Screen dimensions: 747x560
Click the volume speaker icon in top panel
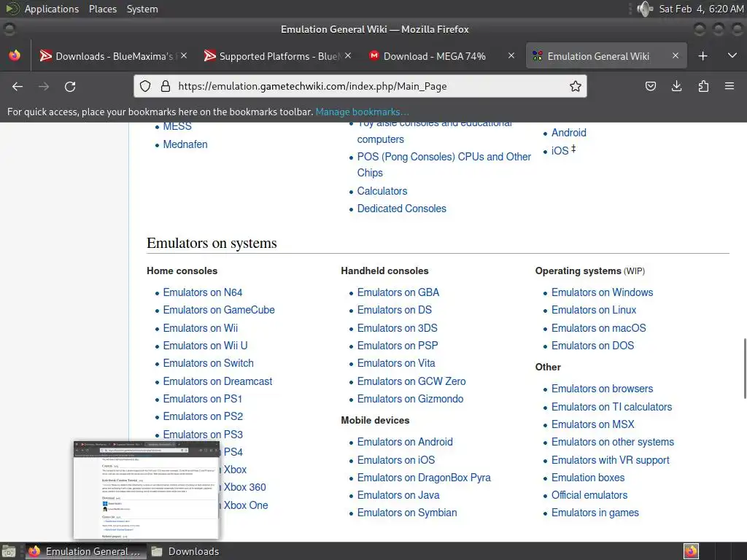pos(645,9)
